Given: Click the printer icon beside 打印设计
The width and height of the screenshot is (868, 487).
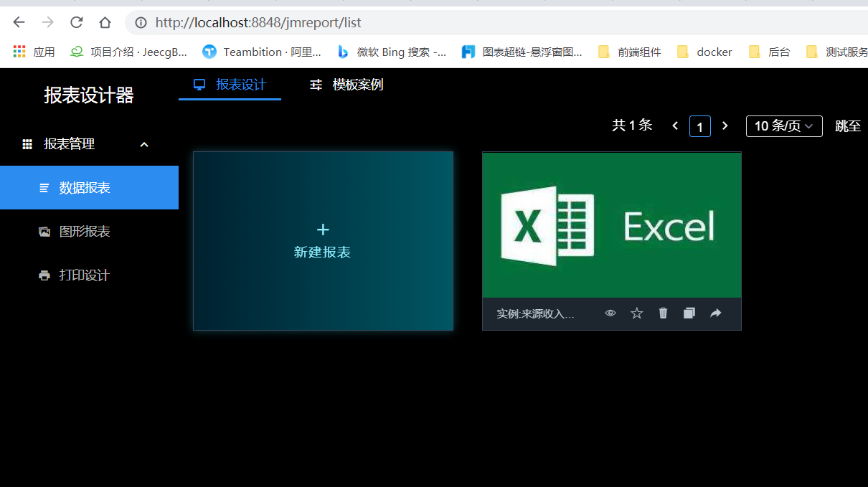Looking at the screenshot, I should click(44, 275).
